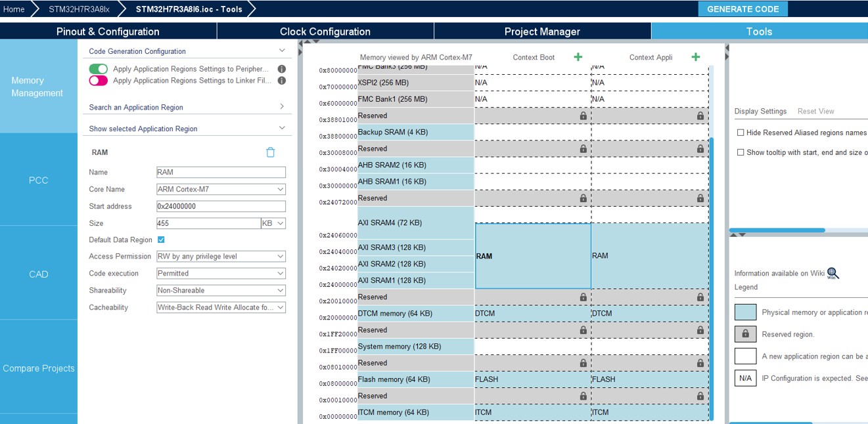The image size is (868, 424).
Task: Click the physical memory legend color swatch
Action: click(745, 312)
